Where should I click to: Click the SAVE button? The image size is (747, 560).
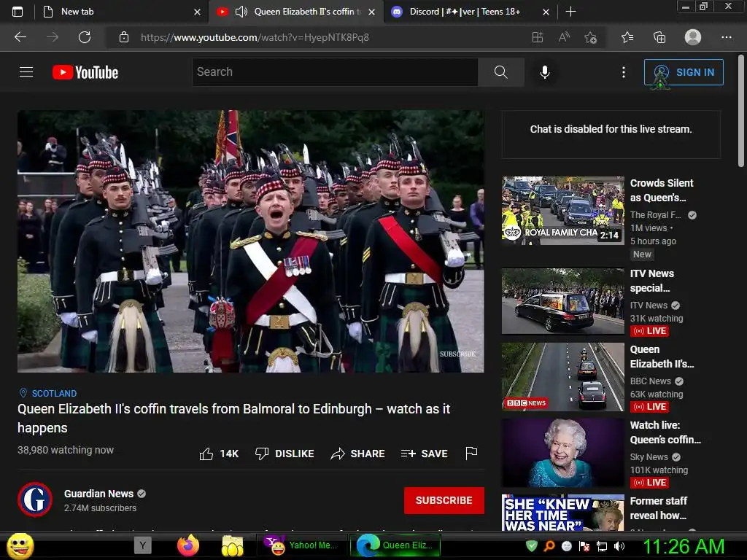coord(424,454)
